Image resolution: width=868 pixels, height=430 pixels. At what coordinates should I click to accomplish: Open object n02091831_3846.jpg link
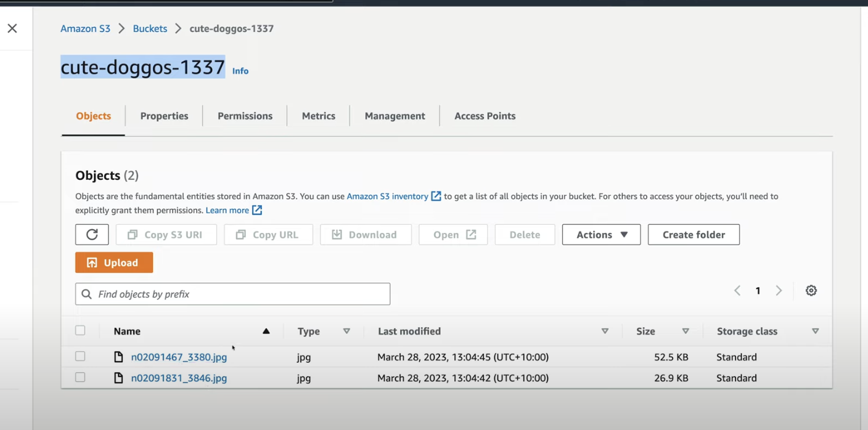point(179,378)
